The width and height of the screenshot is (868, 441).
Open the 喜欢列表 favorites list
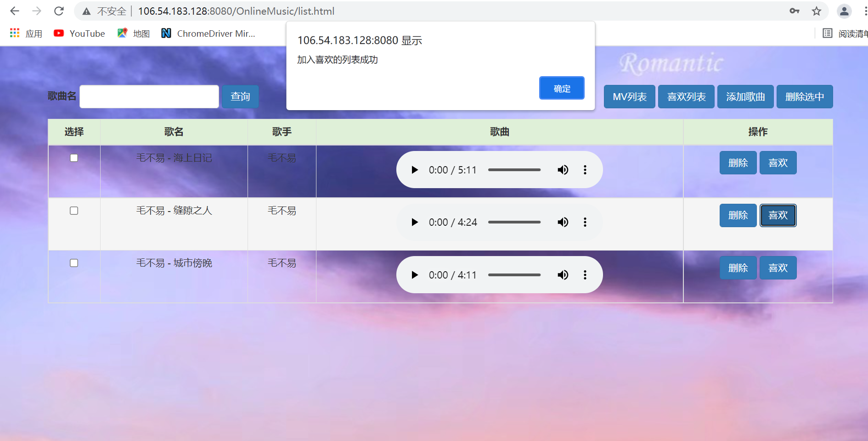click(x=686, y=96)
